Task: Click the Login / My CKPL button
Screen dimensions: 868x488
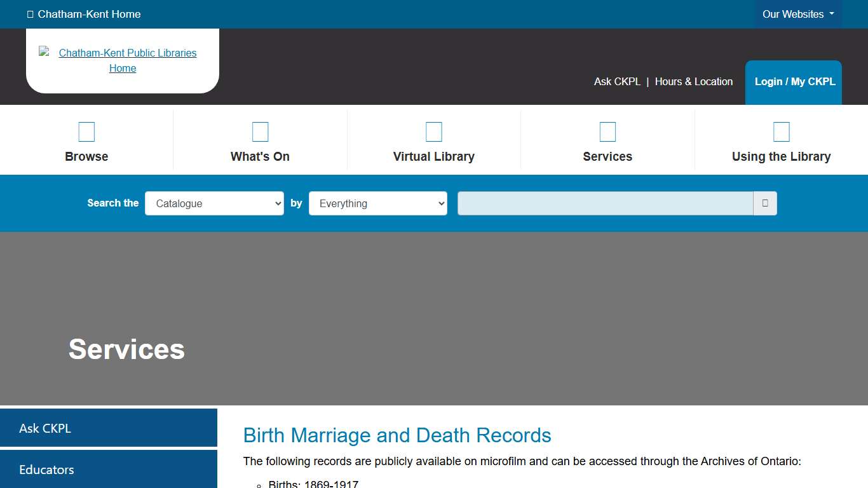Action: coord(793,82)
